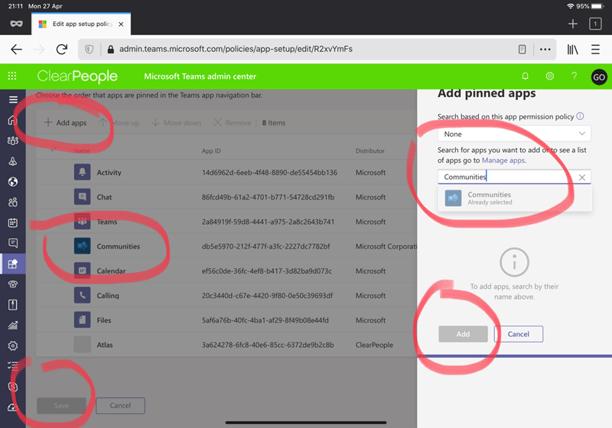The height and width of the screenshot is (428, 612).
Task: Select the Files app row
Action: (226, 320)
